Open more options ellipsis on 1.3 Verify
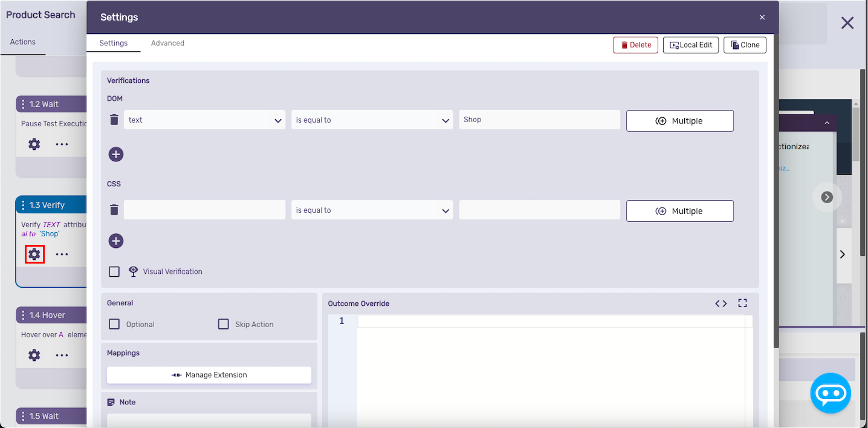868x428 pixels. 62,255
